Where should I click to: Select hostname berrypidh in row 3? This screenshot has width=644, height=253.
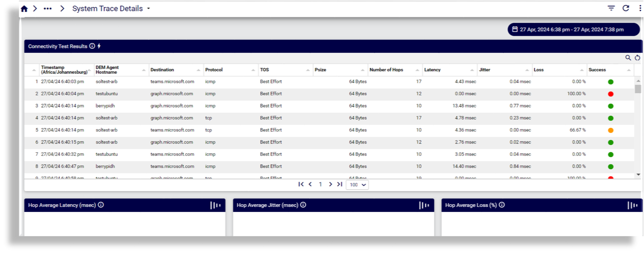[105, 106]
